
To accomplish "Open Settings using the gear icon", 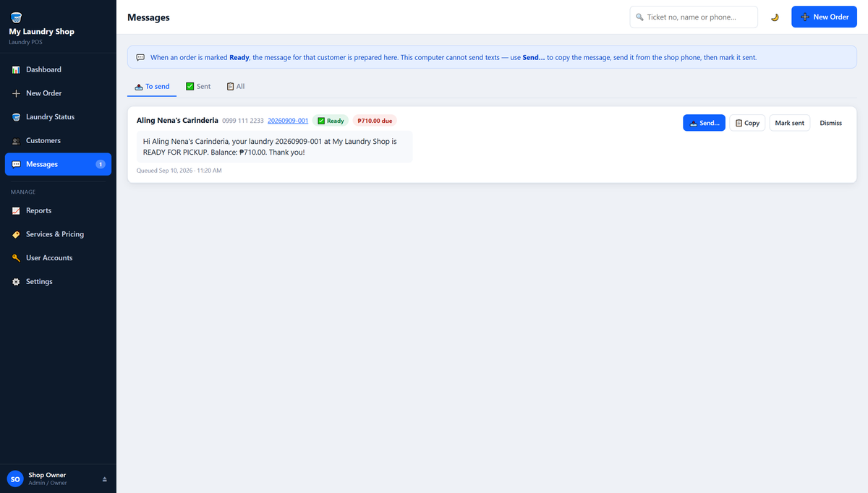I will point(16,282).
